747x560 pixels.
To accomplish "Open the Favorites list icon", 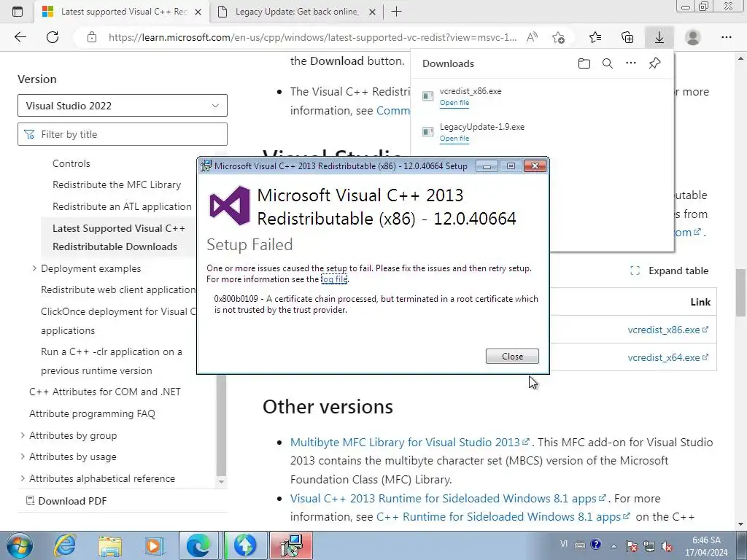I will click(x=595, y=37).
